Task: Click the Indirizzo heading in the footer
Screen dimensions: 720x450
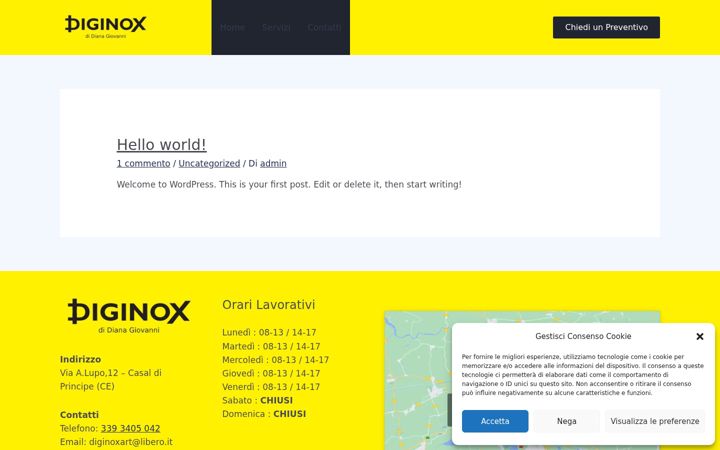Action: coord(80,360)
